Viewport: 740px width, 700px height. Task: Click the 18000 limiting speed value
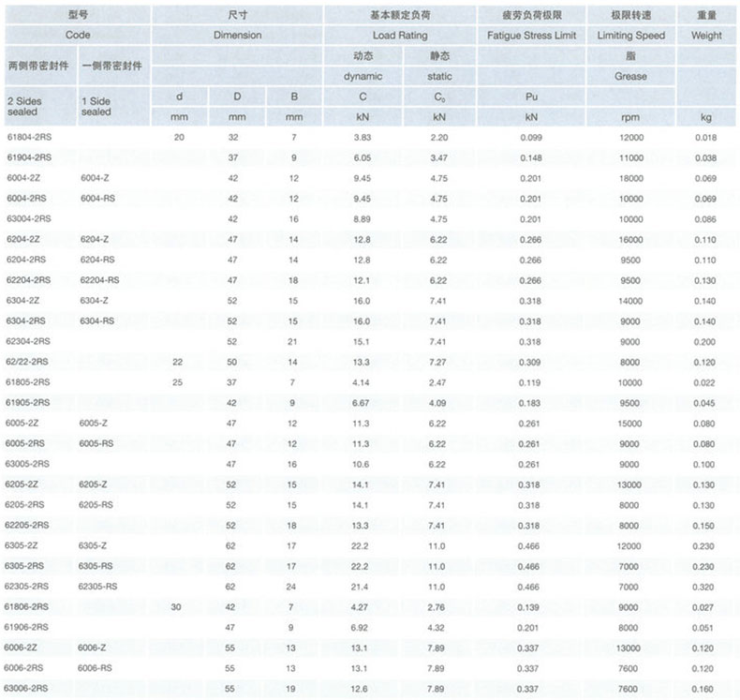tap(630, 178)
